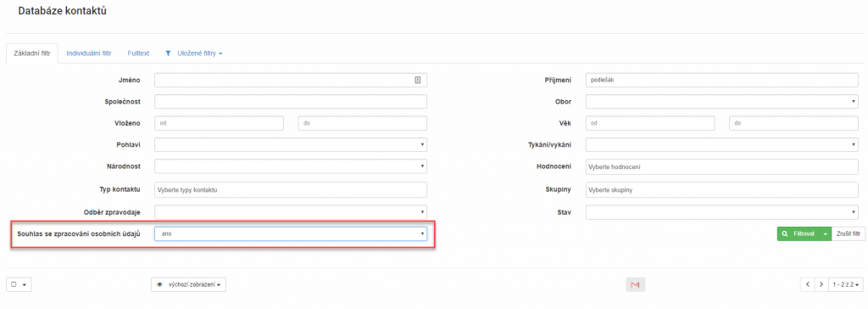Open the Odběr zpravodaje dropdown
This screenshot has width=868, height=309.
pos(291,212)
